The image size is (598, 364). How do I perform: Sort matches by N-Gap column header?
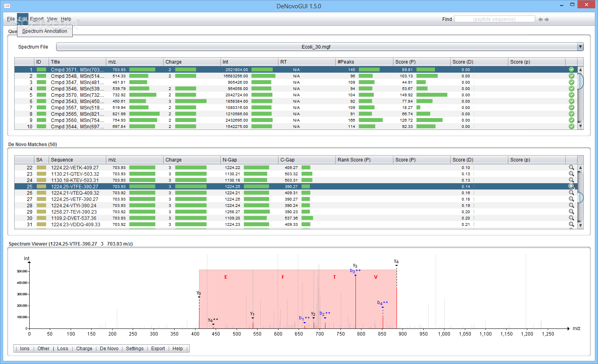(x=250, y=160)
